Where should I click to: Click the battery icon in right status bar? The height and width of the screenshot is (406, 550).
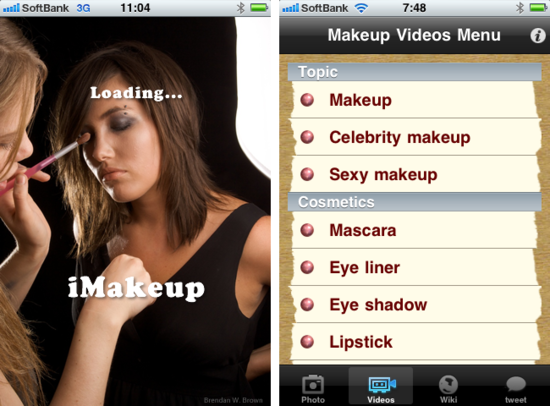click(x=538, y=7)
